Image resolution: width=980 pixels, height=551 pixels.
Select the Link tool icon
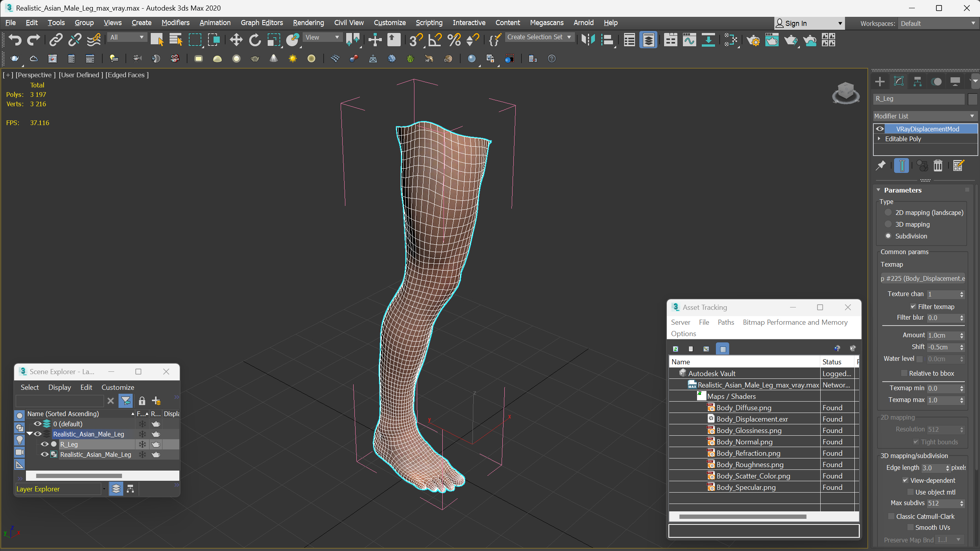tap(56, 40)
